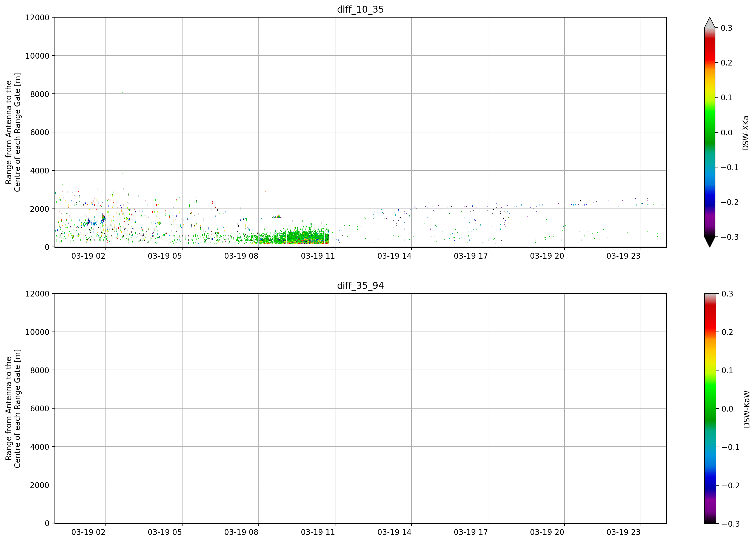Click '03-19 23' x-tick under diff_10_35 plot
This screenshot has width=756, height=542.
coord(623,256)
